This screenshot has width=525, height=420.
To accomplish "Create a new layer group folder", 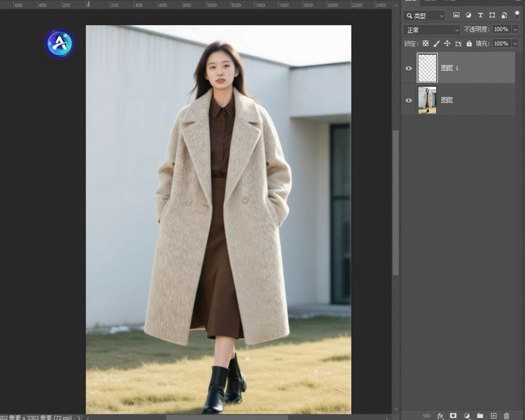I will click(480, 415).
